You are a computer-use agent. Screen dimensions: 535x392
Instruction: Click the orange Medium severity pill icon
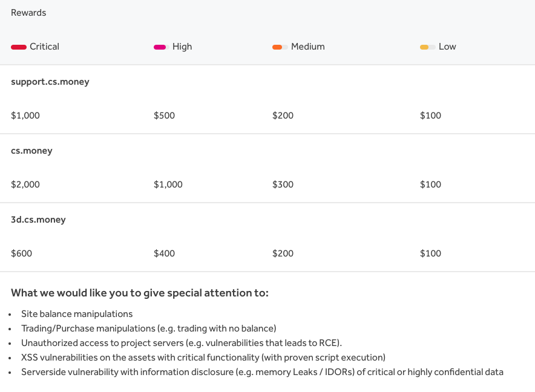(280, 47)
